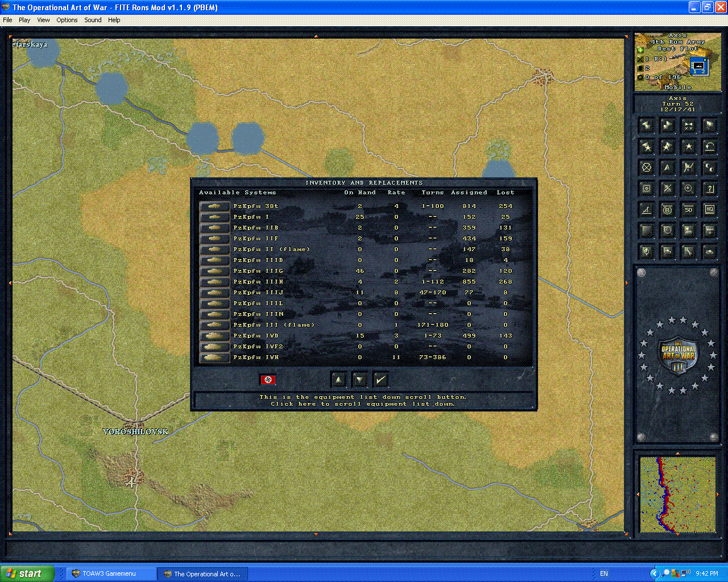Click the tank icon for PzKpfw IIB
The width and height of the screenshot is (728, 582).
tap(214, 228)
